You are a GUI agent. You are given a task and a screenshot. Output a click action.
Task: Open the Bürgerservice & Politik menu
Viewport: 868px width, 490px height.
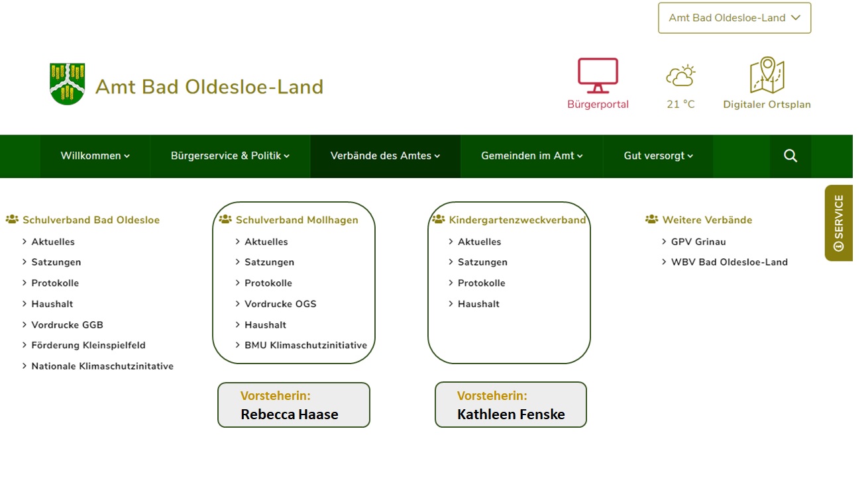click(x=230, y=156)
